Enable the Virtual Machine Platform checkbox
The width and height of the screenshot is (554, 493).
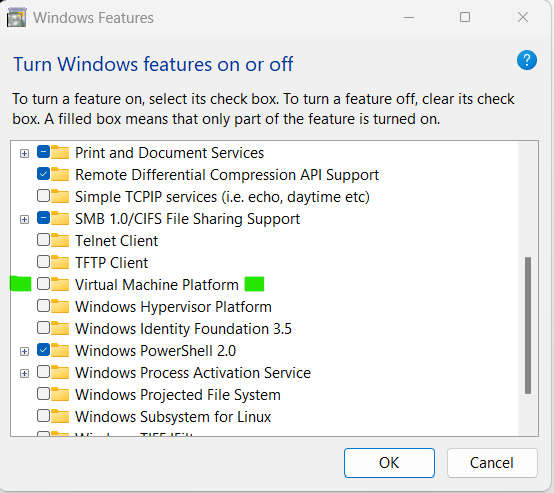click(43, 283)
